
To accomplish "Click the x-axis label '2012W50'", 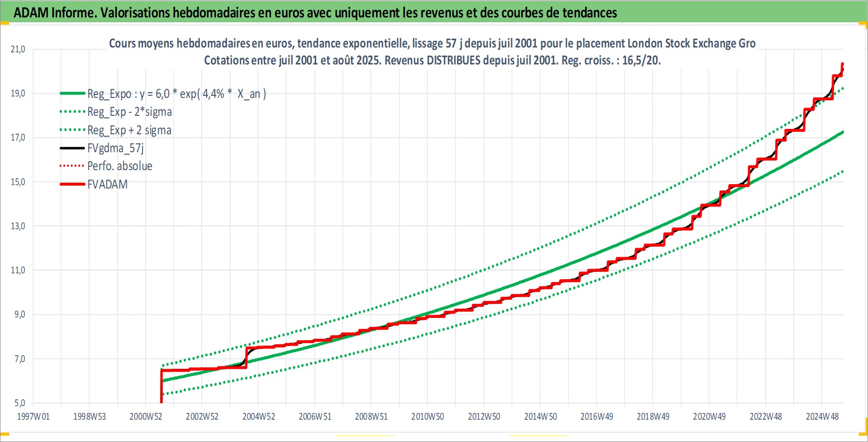I will [484, 416].
